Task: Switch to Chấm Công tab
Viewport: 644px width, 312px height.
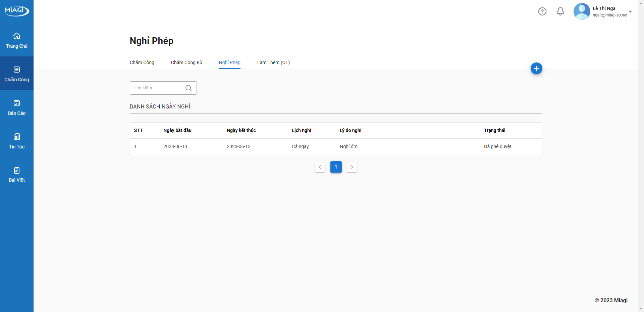Action: click(142, 62)
